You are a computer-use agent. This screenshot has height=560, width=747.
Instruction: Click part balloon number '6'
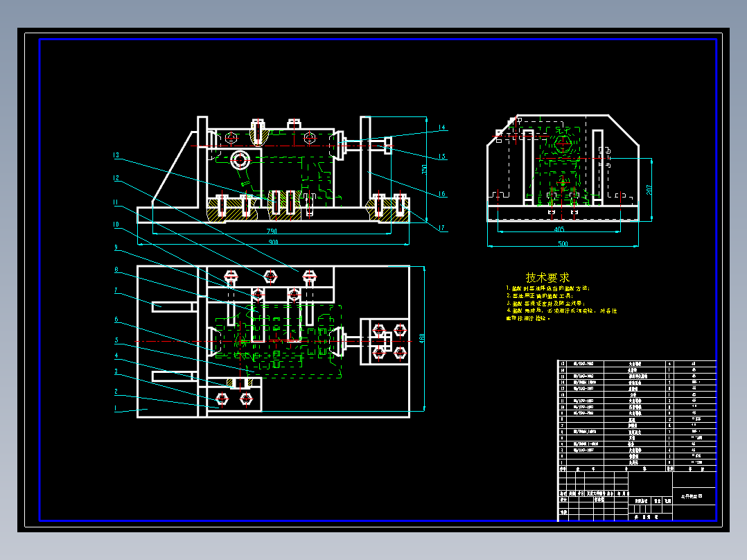116,320
